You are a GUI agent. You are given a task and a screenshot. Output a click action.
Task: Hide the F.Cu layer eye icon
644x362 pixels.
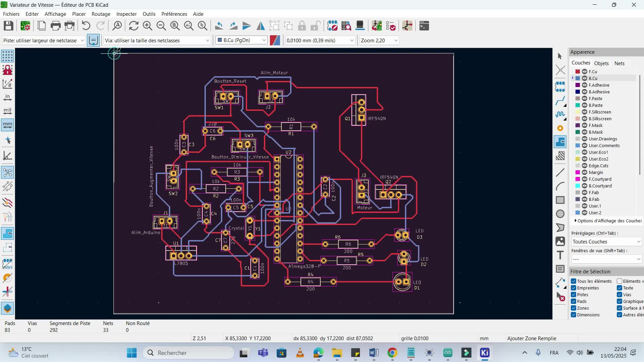click(x=585, y=72)
